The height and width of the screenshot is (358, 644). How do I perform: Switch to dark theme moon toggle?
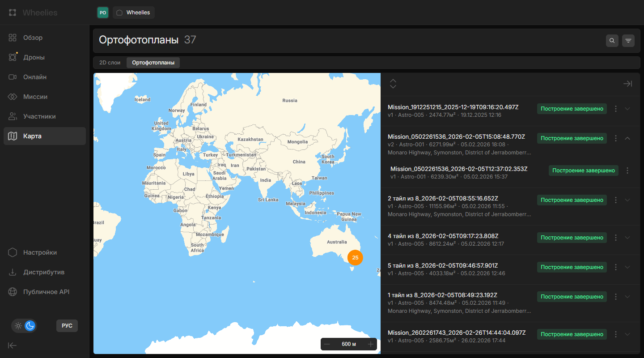click(30, 326)
